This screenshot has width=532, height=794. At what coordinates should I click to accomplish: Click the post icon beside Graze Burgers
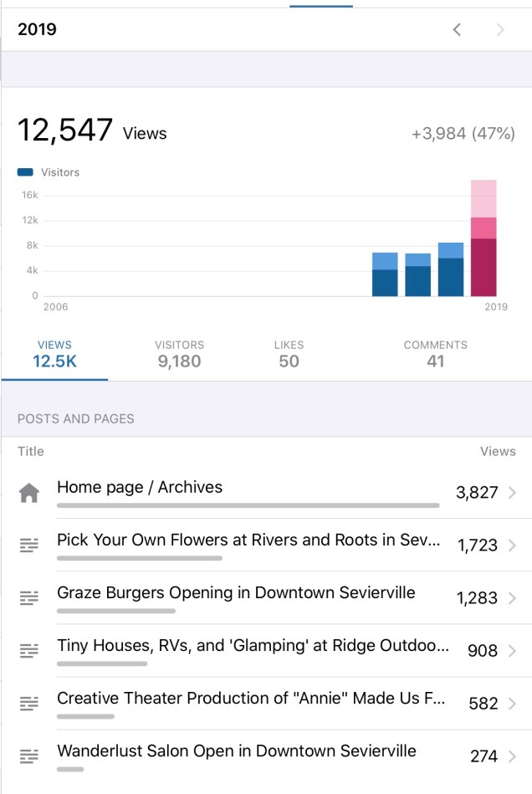pos(29,598)
